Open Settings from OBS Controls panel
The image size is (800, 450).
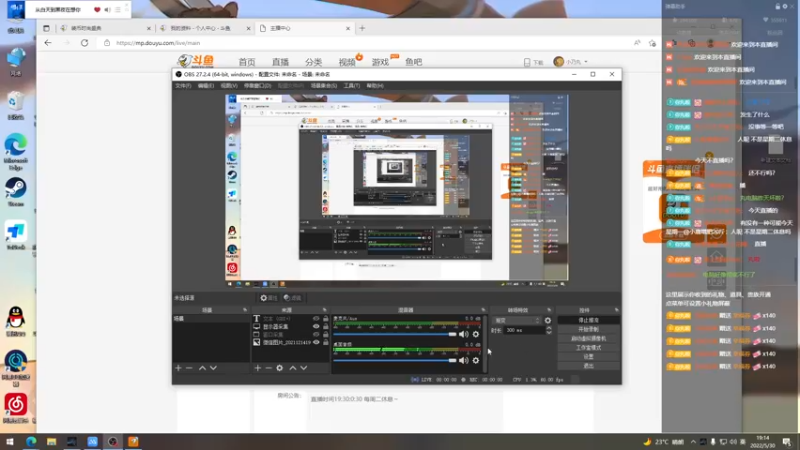pyautogui.click(x=588, y=357)
